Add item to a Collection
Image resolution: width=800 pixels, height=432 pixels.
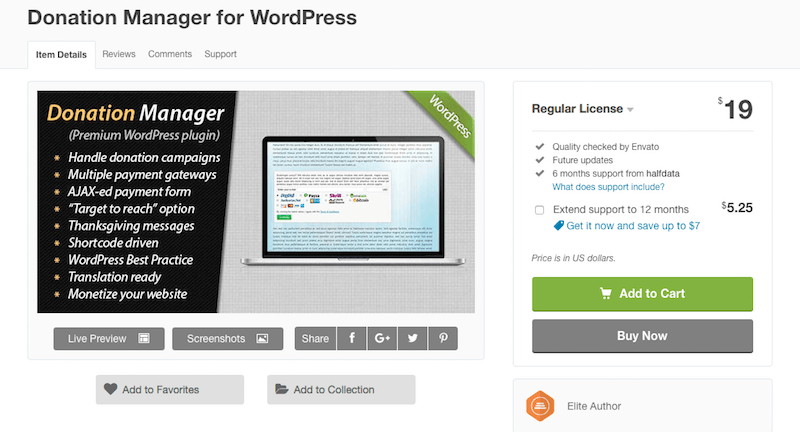(341, 390)
